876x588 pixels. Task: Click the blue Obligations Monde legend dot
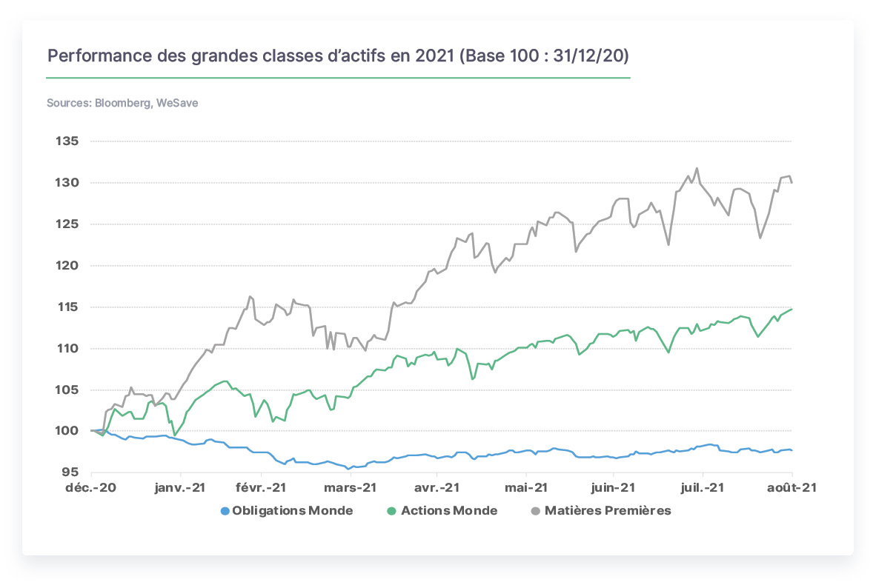[x=225, y=511]
